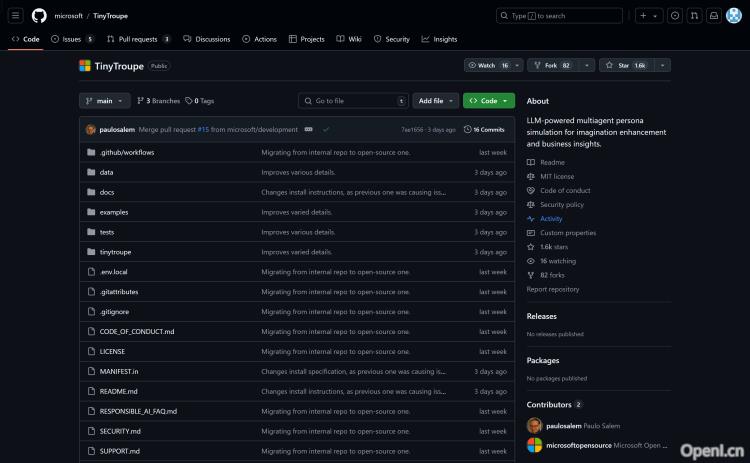Open the 16 Commits history link
Screen dimensions: 750x463
[485, 129]
